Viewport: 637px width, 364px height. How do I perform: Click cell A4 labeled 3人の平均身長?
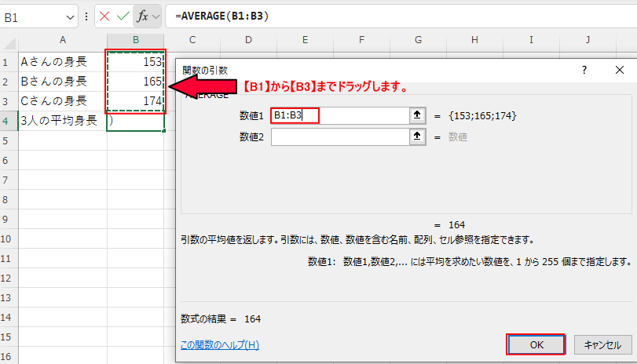pos(63,121)
